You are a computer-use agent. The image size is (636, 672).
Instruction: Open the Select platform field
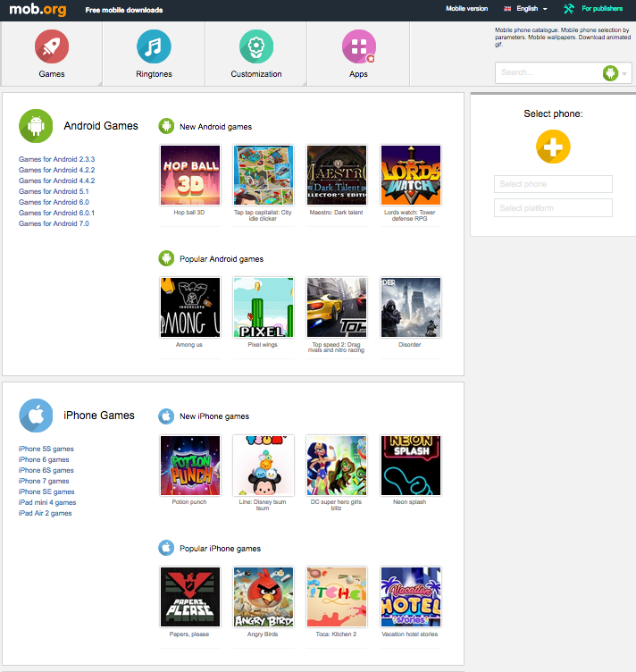553,208
